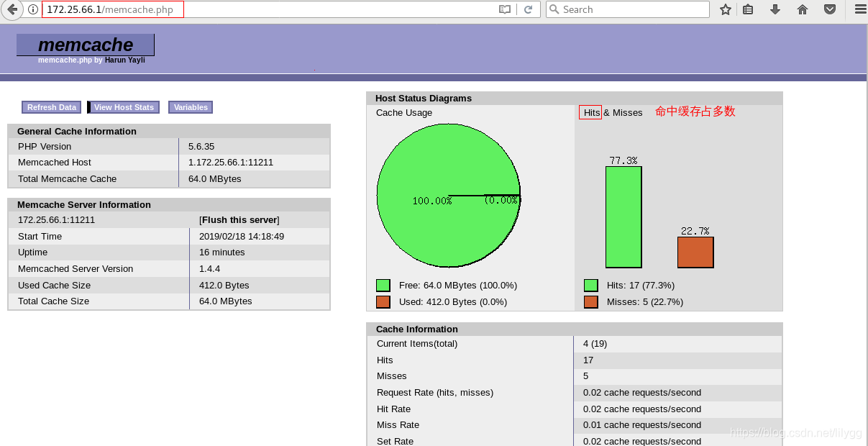Focus the browser Search input field

pyautogui.click(x=628, y=9)
